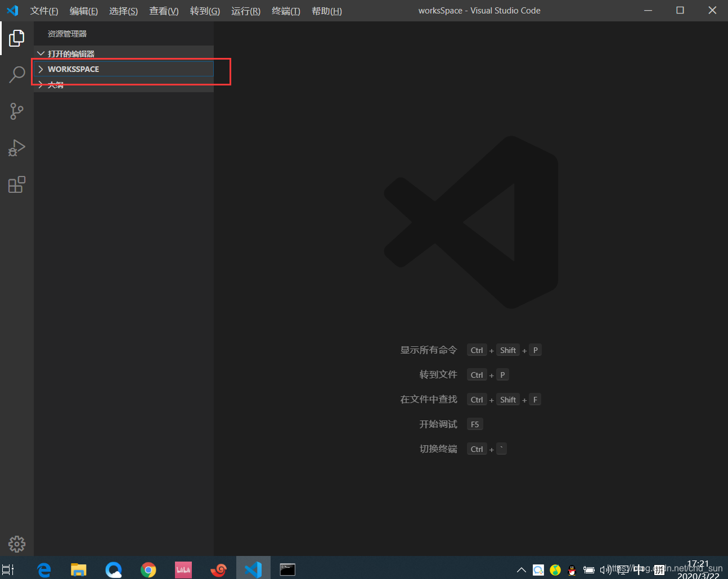This screenshot has height=579, width=728.
Task: Maximize the VS Code window
Action: (680, 11)
